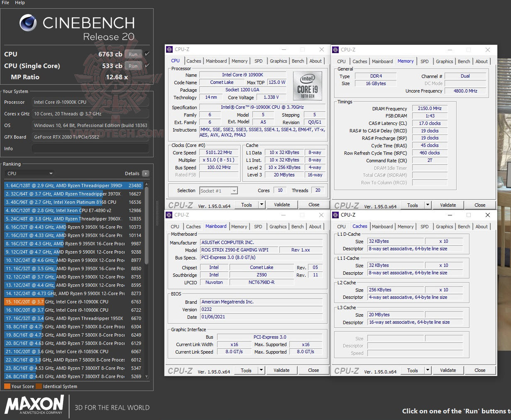Click Tools button in Mainboard window

coord(246,370)
